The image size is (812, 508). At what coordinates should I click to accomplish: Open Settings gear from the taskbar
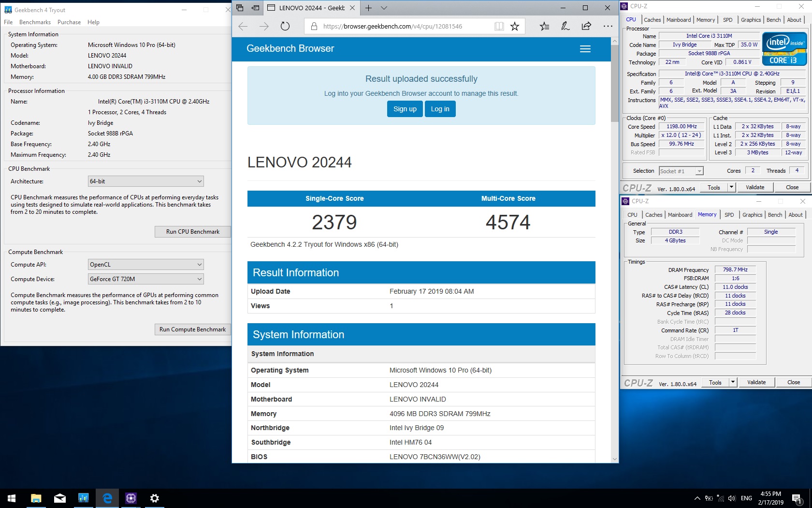[x=155, y=498]
